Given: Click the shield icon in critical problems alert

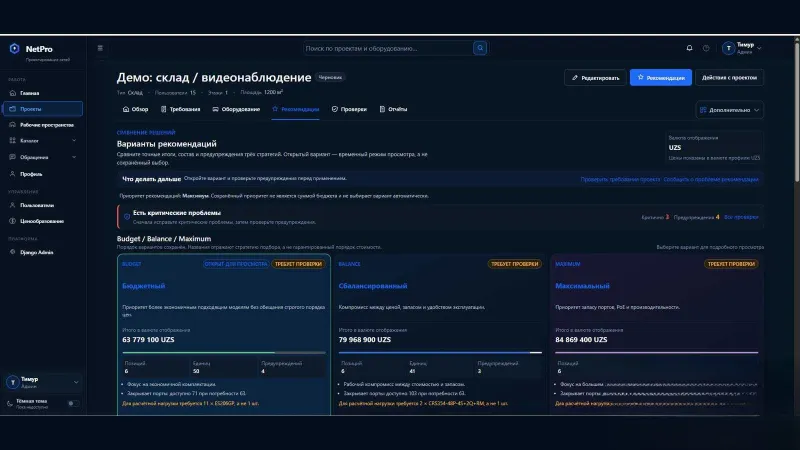Looking at the screenshot, I should tap(127, 217).
